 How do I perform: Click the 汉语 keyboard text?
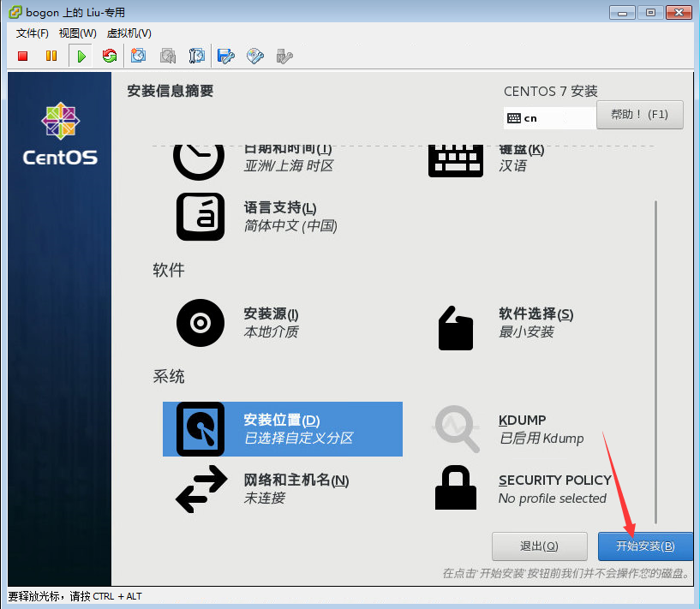click(512, 166)
